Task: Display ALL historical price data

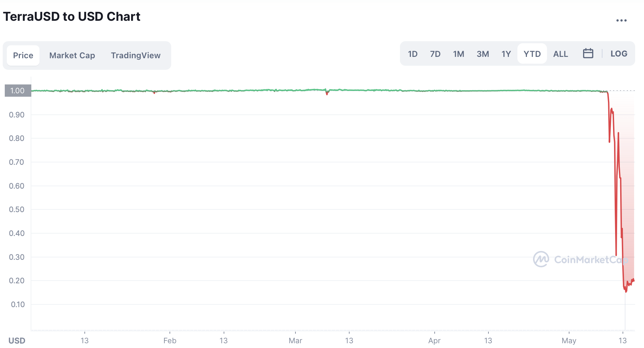Action: click(x=560, y=54)
